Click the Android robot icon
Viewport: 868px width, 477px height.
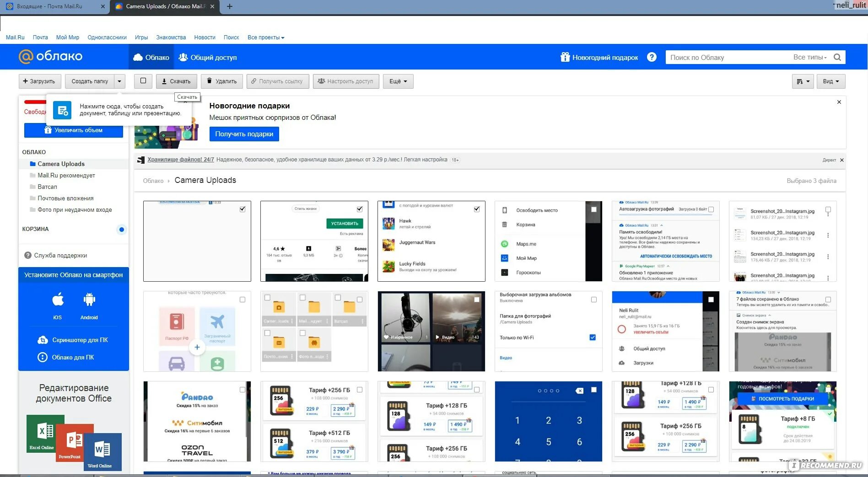89,300
